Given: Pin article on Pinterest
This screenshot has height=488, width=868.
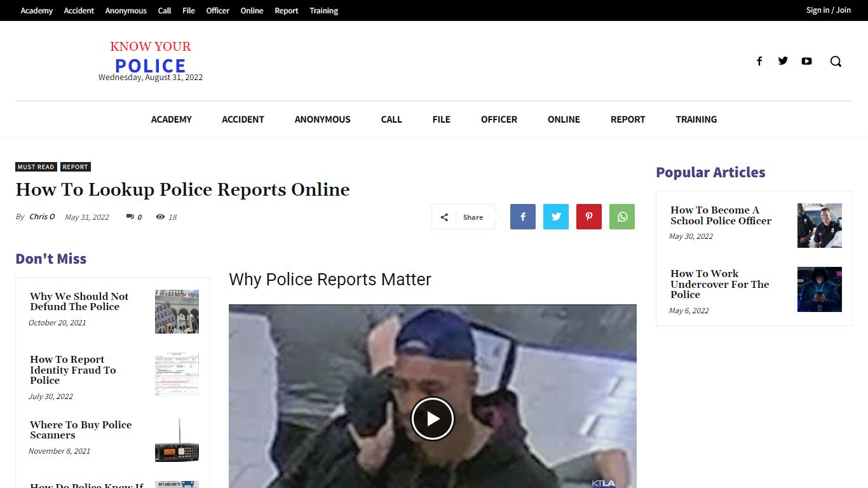Looking at the screenshot, I should point(589,217).
